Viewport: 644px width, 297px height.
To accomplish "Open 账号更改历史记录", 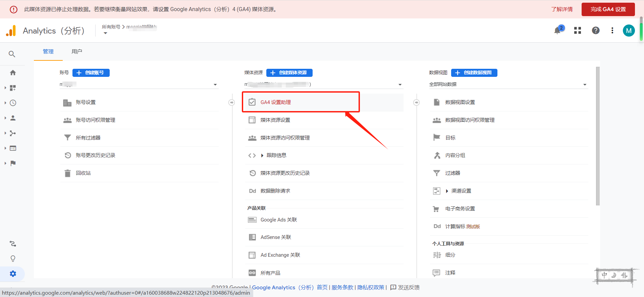I will point(140,155).
